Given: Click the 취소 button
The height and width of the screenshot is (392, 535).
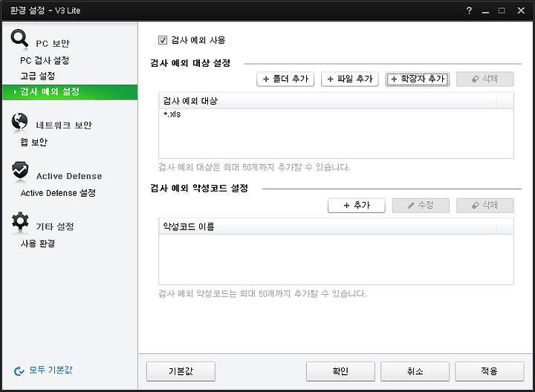Looking at the screenshot, I should click(x=415, y=371).
